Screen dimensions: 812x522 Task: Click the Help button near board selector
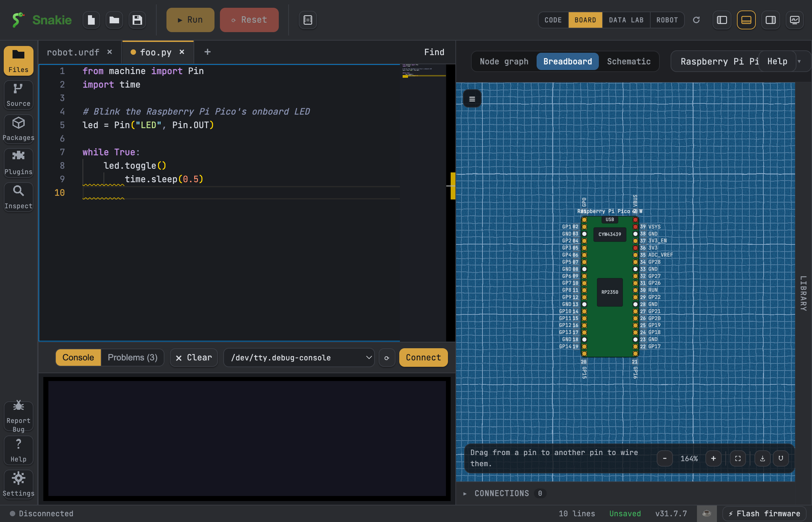click(777, 61)
